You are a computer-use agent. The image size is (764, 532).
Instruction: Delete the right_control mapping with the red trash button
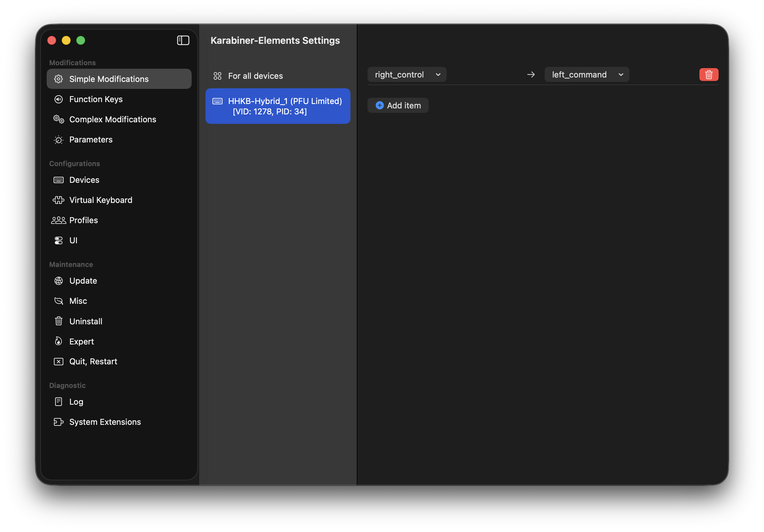tap(709, 74)
